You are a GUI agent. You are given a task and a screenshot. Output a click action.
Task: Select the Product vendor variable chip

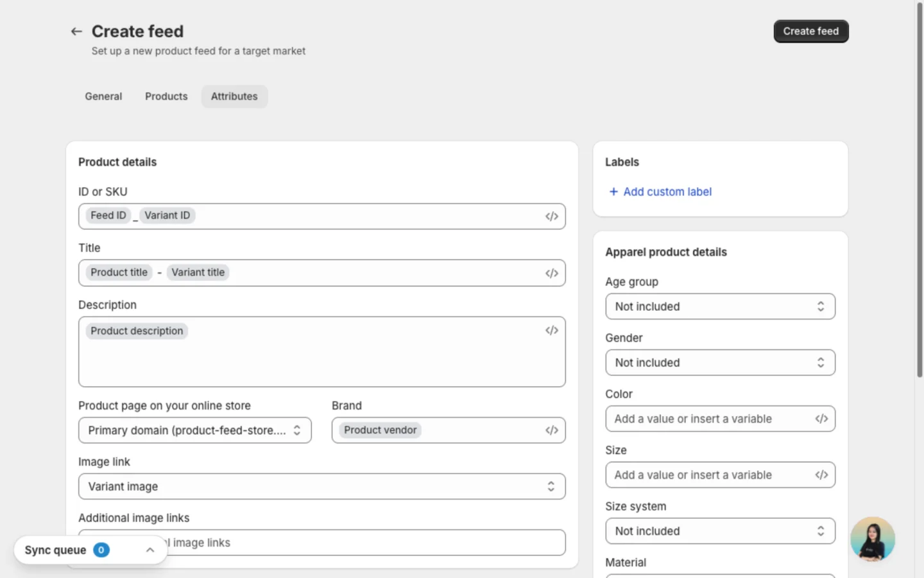381,430
